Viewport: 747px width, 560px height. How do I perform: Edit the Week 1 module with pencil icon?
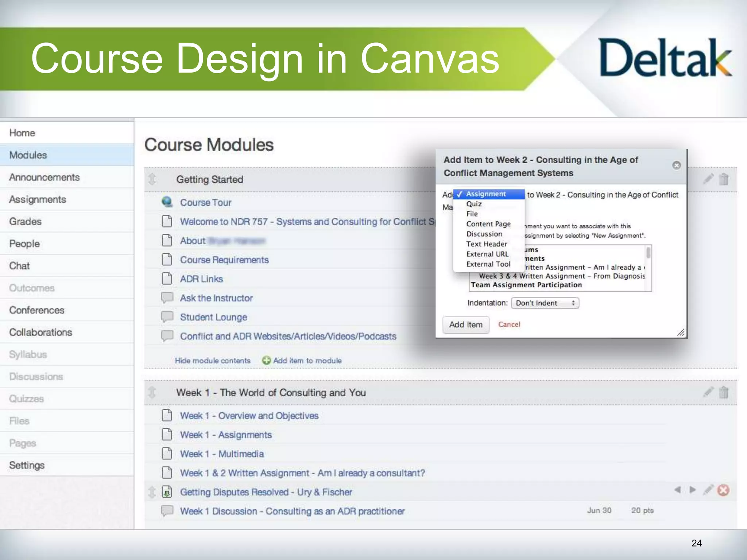click(x=708, y=392)
